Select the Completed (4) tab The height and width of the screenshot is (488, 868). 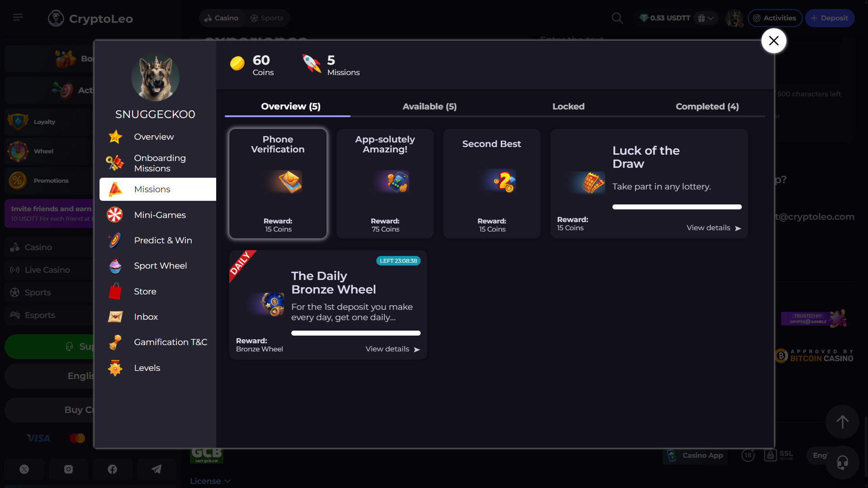[x=707, y=106]
